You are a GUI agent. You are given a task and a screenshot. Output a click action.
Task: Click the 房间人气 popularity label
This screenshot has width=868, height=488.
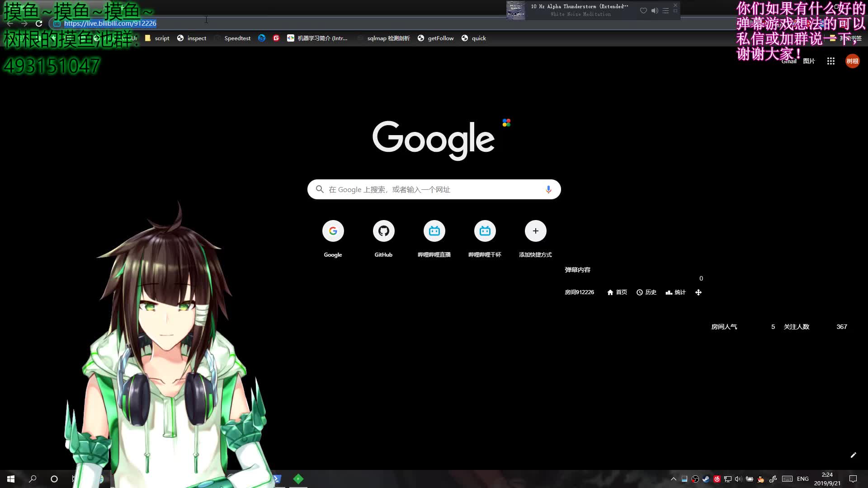pyautogui.click(x=724, y=327)
